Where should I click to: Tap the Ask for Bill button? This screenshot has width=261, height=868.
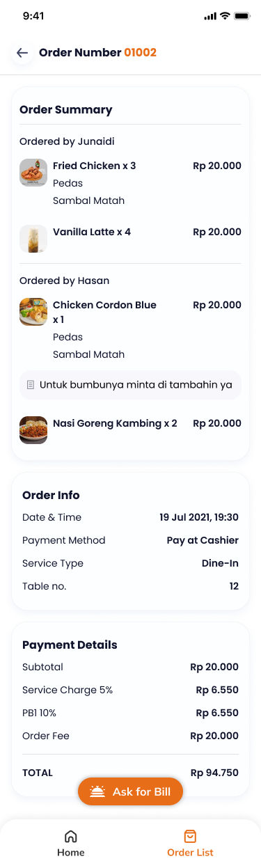tap(130, 791)
